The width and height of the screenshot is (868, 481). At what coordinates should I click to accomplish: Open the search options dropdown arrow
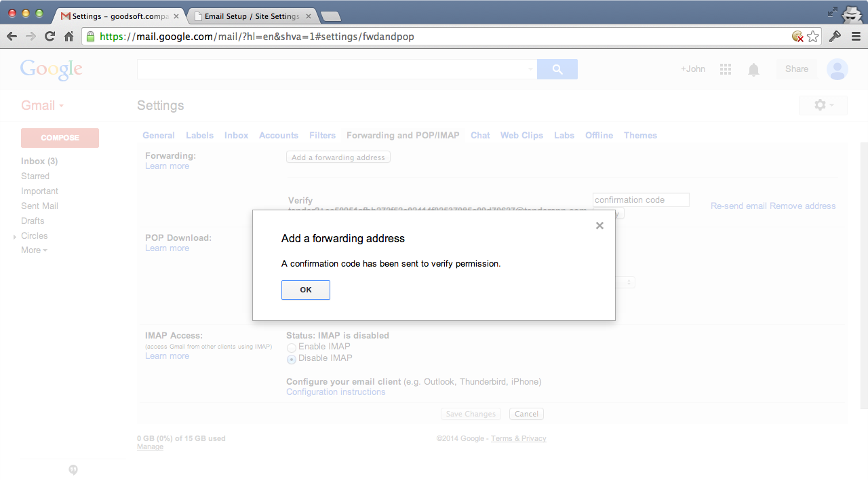530,69
